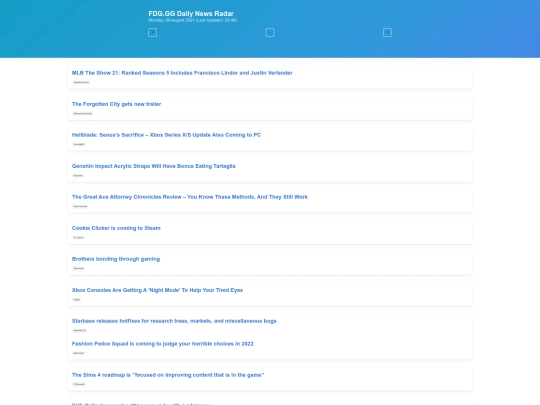Click the source tag under the Ace Attorney headline
The height and width of the screenshot is (405, 540).
pyautogui.click(x=80, y=206)
